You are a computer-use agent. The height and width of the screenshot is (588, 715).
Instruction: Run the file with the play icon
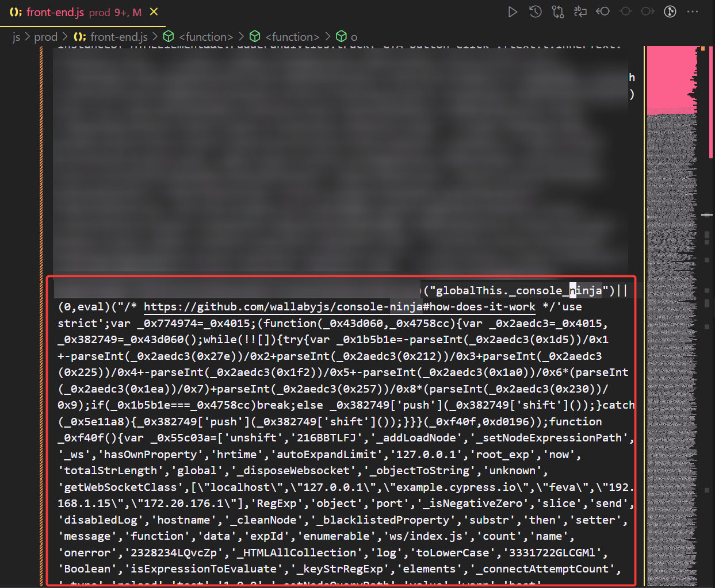(513, 11)
